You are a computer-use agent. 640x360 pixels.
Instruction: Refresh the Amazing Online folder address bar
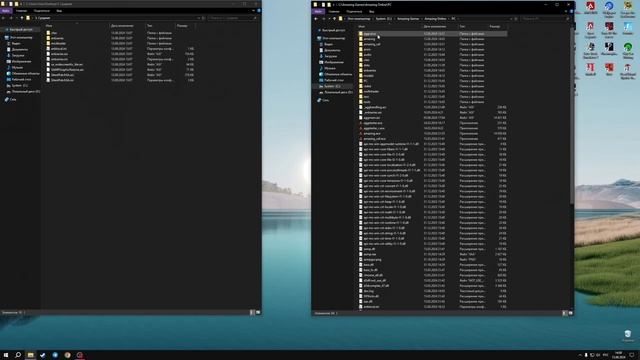[516, 19]
